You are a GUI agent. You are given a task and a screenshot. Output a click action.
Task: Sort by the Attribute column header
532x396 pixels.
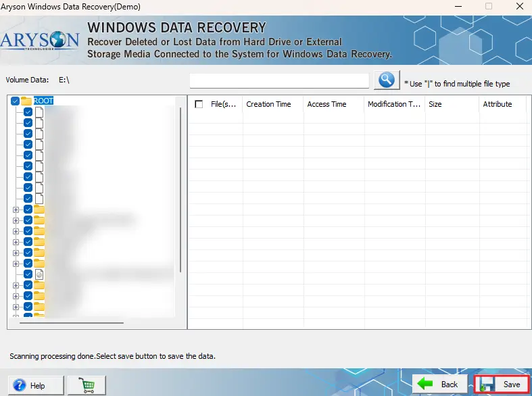coord(502,104)
